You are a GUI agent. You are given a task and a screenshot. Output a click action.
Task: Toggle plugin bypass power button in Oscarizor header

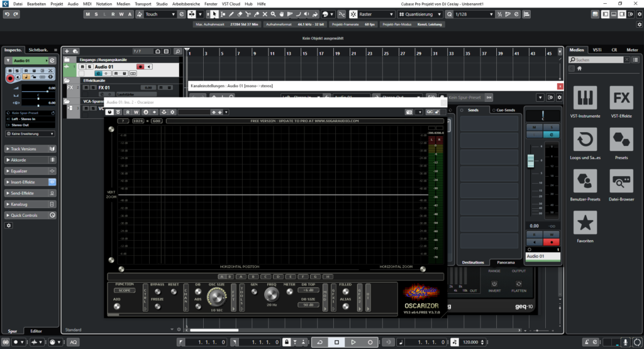click(x=109, y=112)
